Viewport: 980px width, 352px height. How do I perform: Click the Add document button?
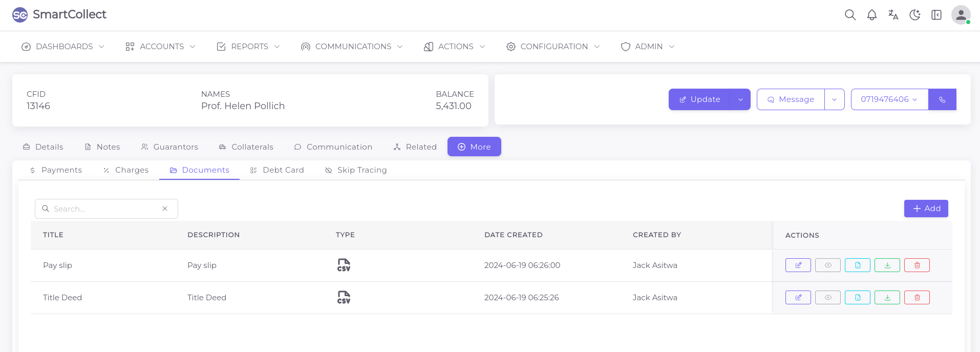tap(926, 209)
